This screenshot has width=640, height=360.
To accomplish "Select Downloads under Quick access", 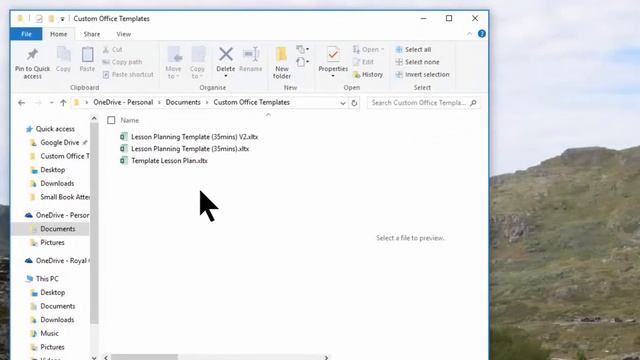I will [x=53, y=183].
